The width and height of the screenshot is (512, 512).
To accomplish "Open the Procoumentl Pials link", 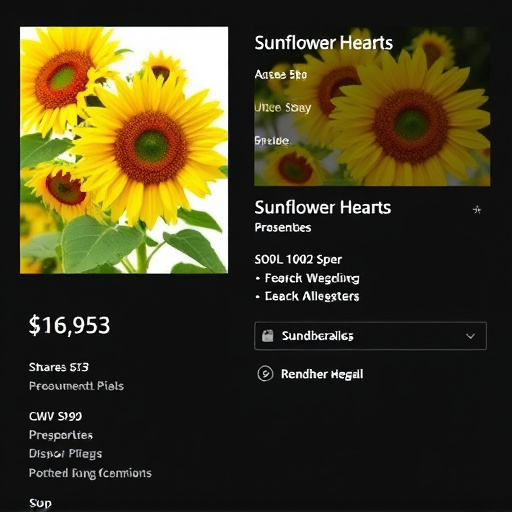I will [x=76, y=386].
